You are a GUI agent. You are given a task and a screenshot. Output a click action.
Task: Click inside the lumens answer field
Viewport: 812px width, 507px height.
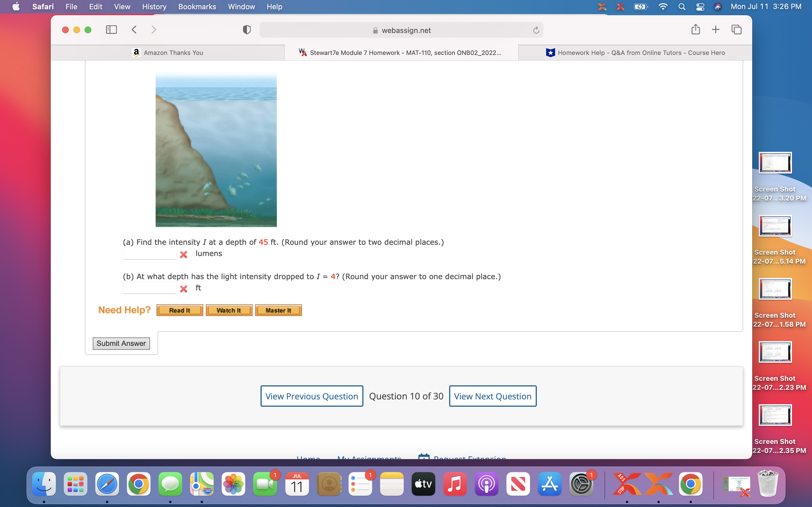pyautogui.click(x=150, y=253)
